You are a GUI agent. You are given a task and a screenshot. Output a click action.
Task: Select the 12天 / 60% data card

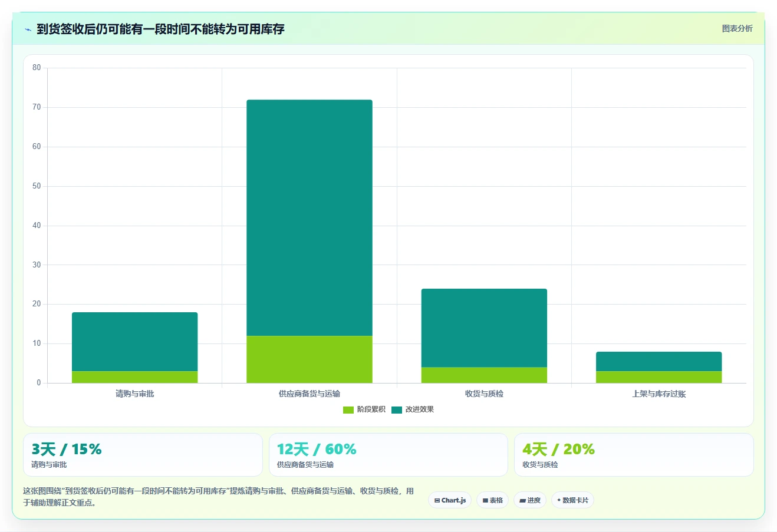(x=388, y=455)
